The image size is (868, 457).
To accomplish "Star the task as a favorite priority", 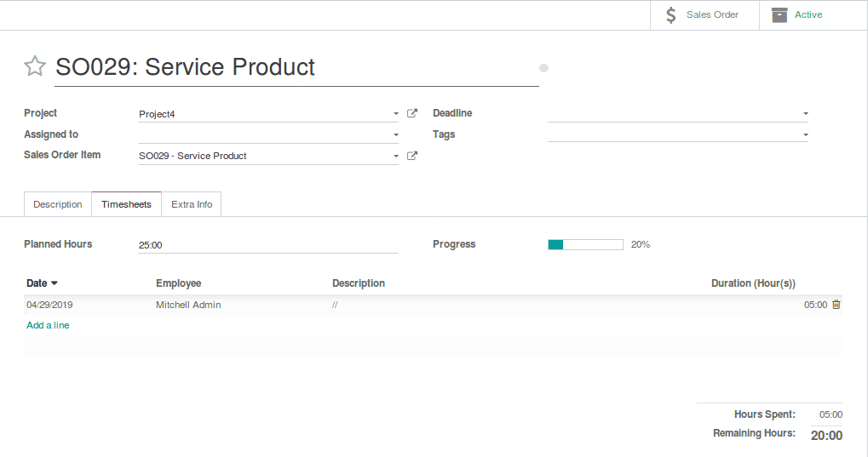I will (x=34, y=66).
